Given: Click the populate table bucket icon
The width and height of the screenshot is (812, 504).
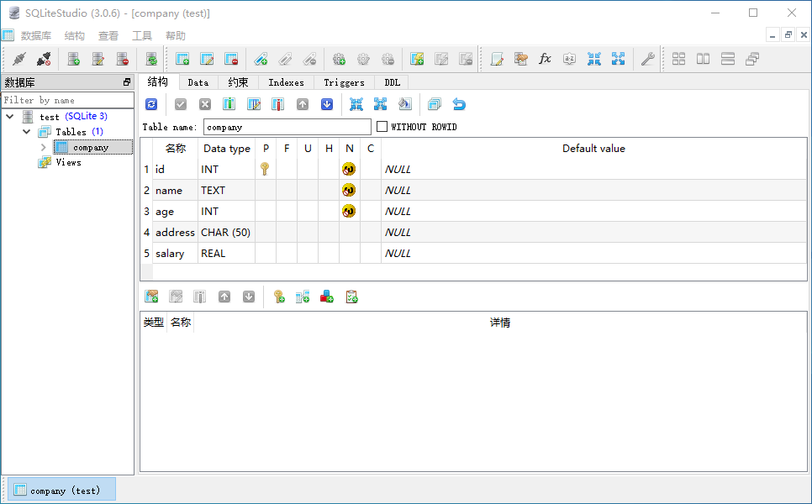Looking at the screenshot, I should [x=405, y=104].
